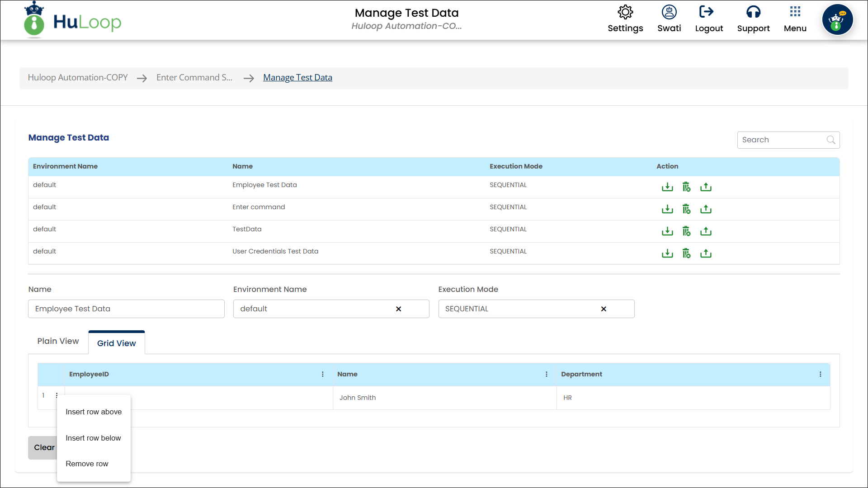Select 'User Credentials Test Data' name cell
The image size is (868, 488).
pyautogui.click(x=275, y=251)
